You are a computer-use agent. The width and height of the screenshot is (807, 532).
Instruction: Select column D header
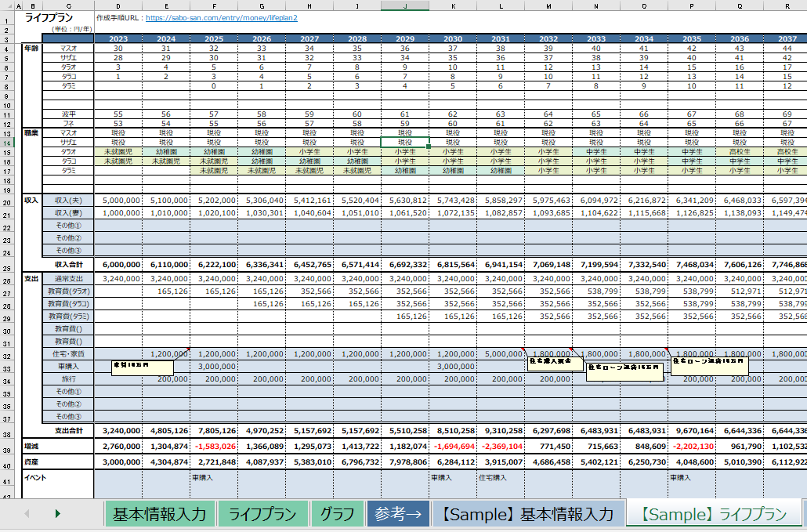[118, 6]
